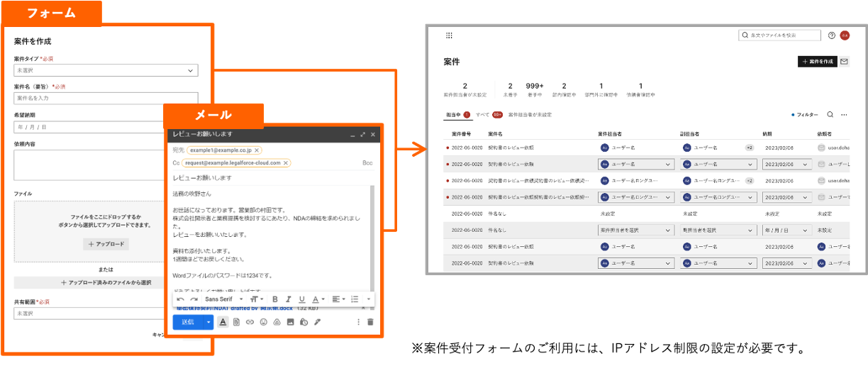Remove Cc request@example.legalforce-cloud.com chip
This screenshot has height=366, width=868.
[286, 162]
